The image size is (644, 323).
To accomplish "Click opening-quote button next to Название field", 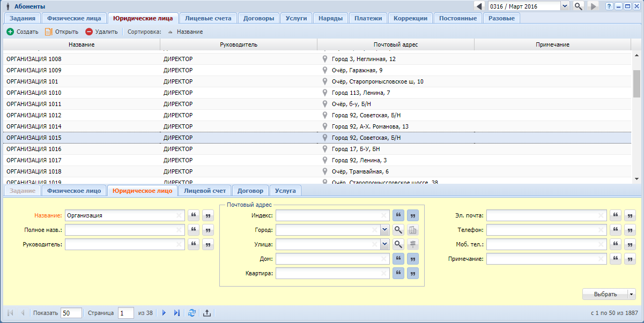I will click(194, 215).
